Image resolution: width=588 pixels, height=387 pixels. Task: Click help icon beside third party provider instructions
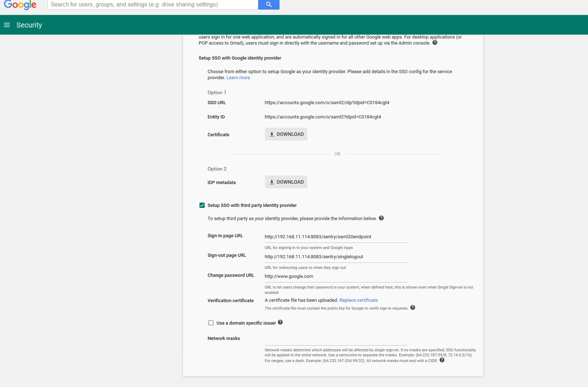click(x=381, y=218)
